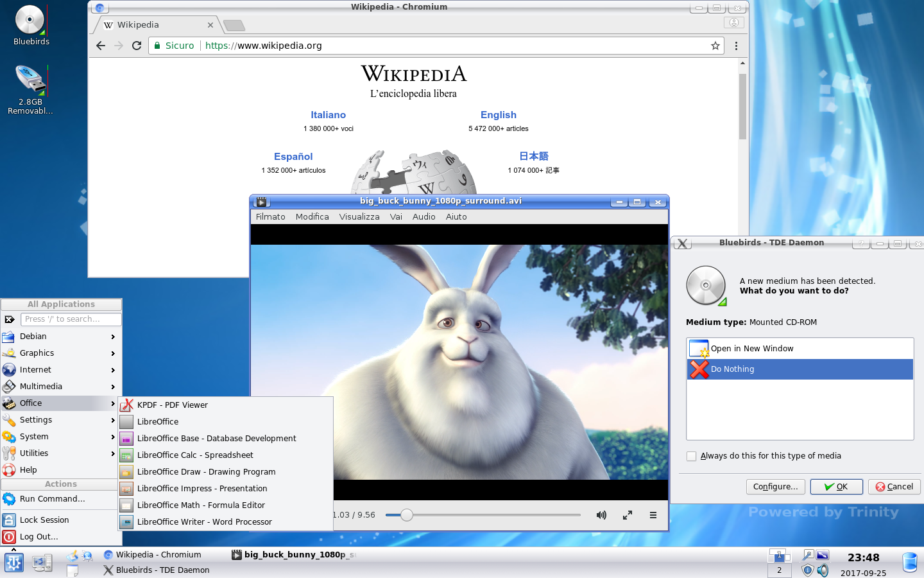Image resolution: width=924 pixels, height=578 pixels.
Task: Click the search field arrow icon
Action: point(10,319)
